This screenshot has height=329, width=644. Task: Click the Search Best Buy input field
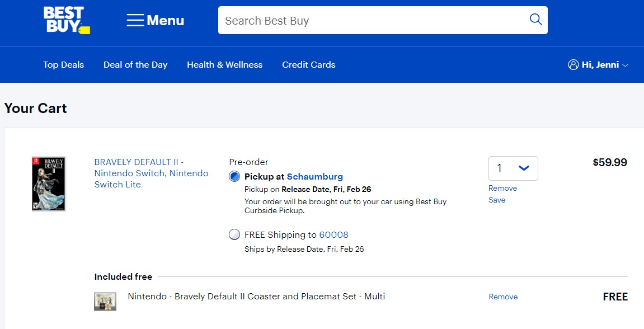[x=369, y=21]
